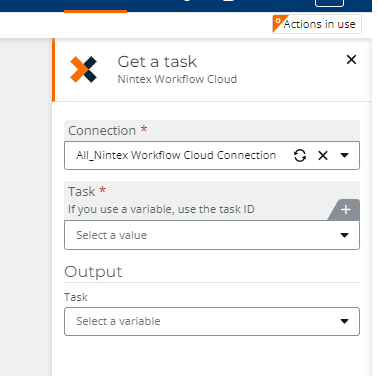Click the plus insert variable icon

tap(346, 210)
